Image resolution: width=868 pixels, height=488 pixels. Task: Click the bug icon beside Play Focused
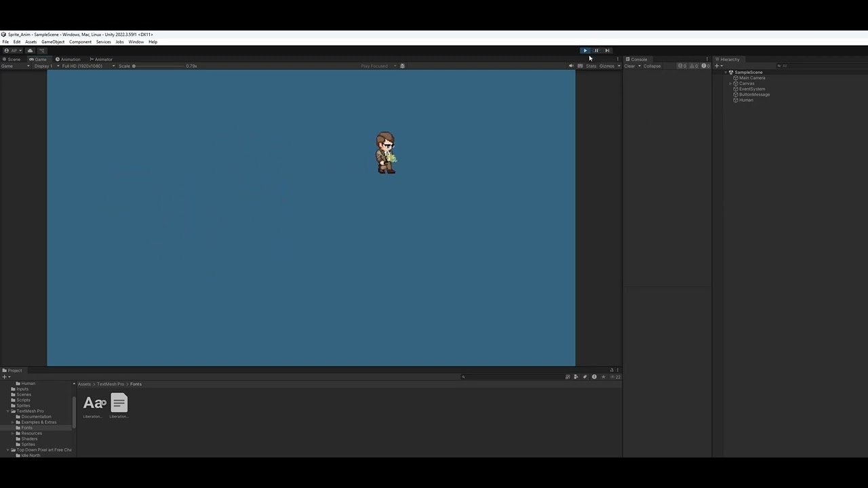(x=402, y=66)
